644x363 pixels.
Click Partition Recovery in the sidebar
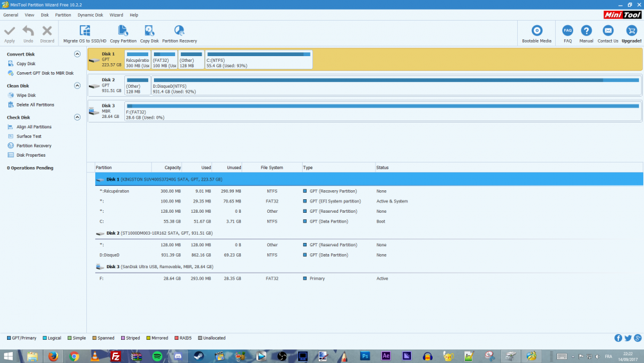pyautogui.click(x=34, y=146)
